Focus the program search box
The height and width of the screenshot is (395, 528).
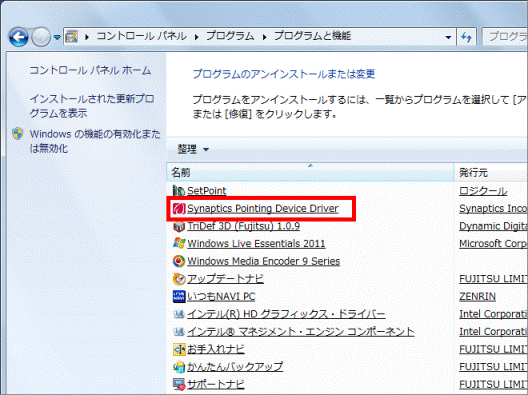tap(505, 37)
